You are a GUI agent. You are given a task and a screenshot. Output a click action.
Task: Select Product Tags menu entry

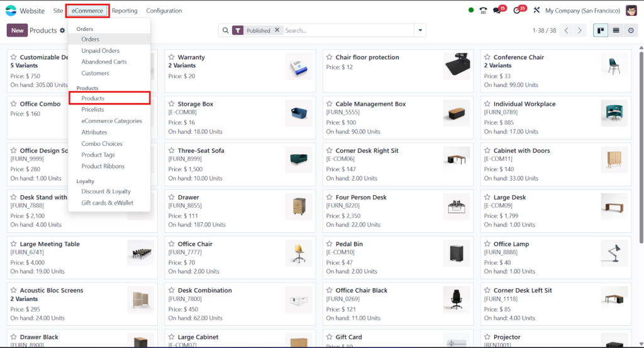point(109,155)
